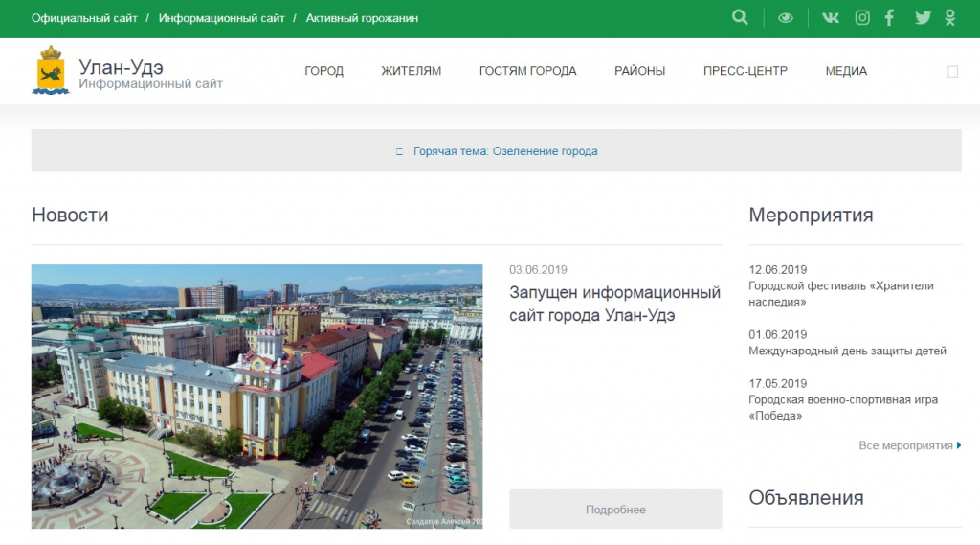The height and width of the screenshot is (545, 980).
Task: Expand the ЖИТЕЛЯМ menu item
Action: [x=411, y=71]
